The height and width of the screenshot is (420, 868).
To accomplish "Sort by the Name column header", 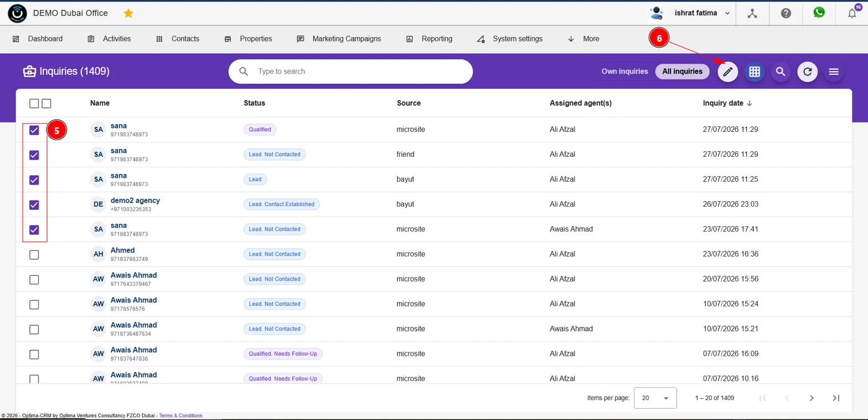I will [100, 103].
